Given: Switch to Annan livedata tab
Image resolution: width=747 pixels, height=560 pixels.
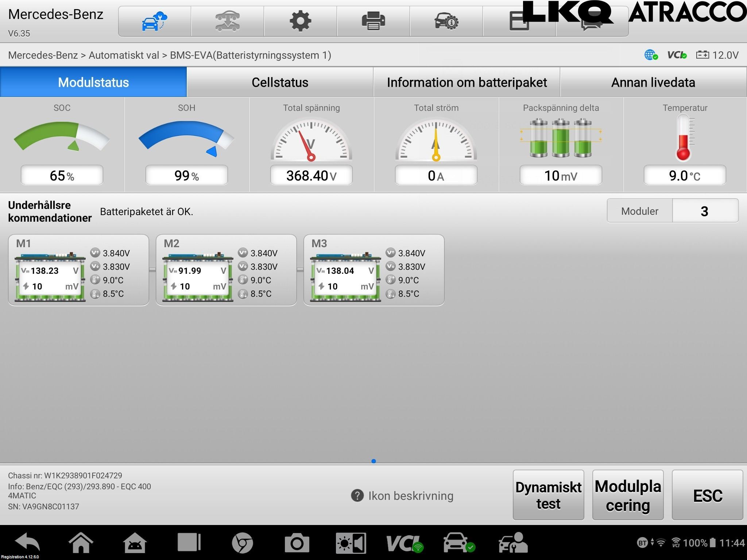Looking at the screenshot, I should pyautogui.click(x=653, y=82).
